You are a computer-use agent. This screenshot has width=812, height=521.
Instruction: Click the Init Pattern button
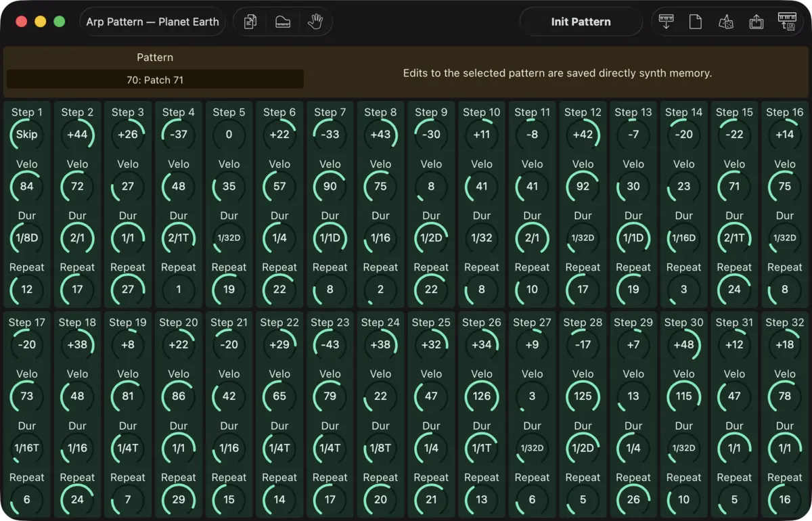581,22
